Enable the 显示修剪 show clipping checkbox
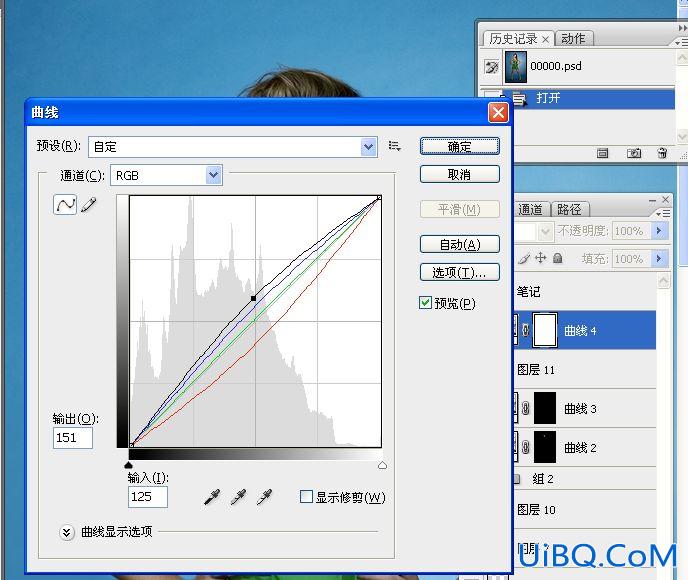 point(306,497)
